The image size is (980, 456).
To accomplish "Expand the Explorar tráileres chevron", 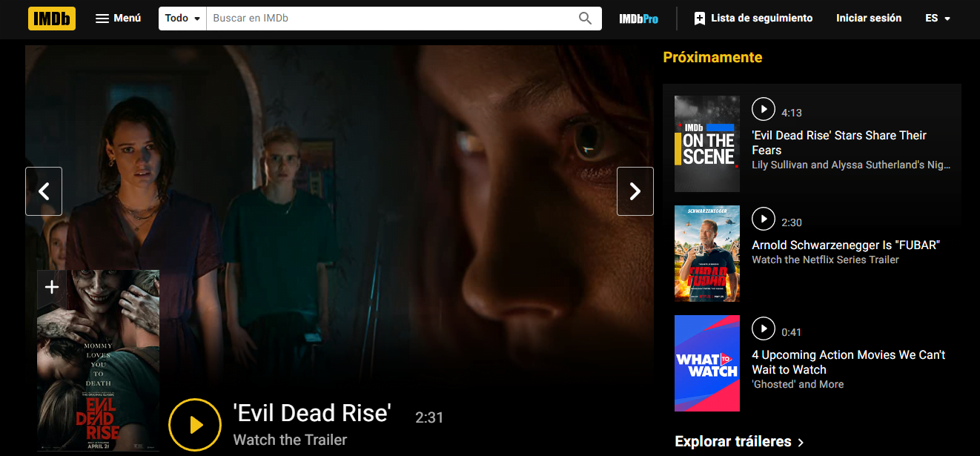I will 801,442.
